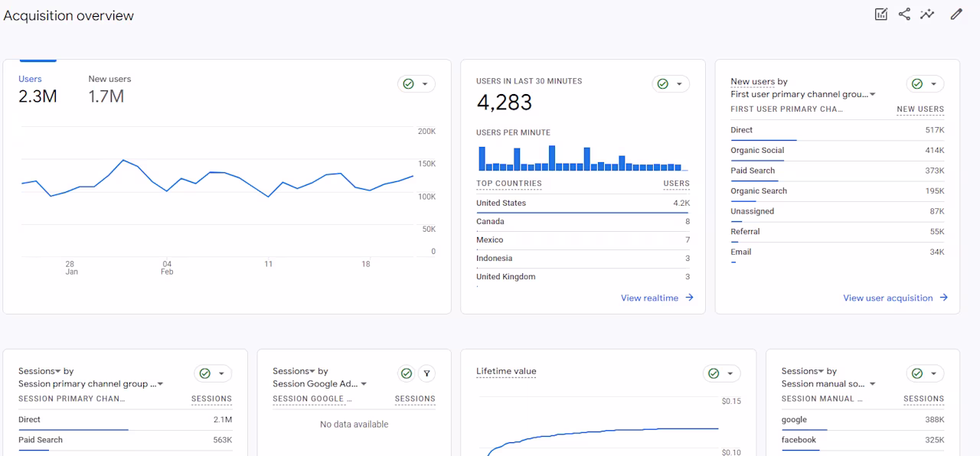Open the edit comparisons chart icon
This screenshot has height=456, width=980.
click(881, 14)
